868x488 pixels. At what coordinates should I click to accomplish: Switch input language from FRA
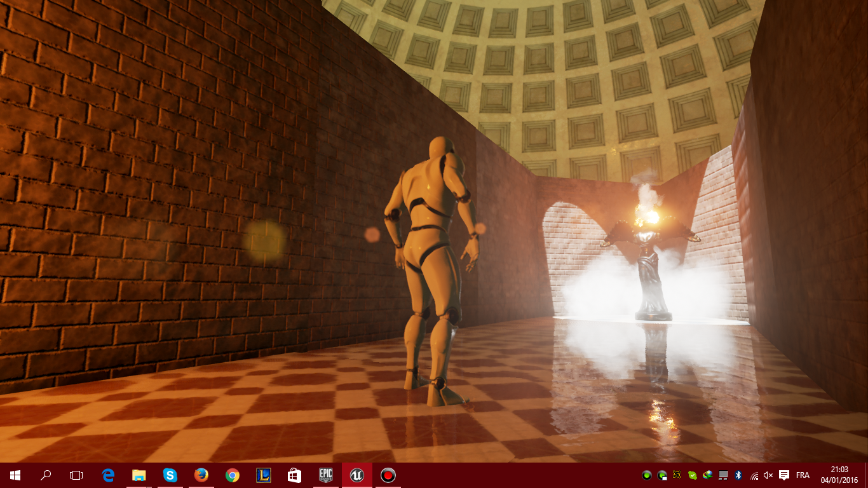click(x=803, y=475)
